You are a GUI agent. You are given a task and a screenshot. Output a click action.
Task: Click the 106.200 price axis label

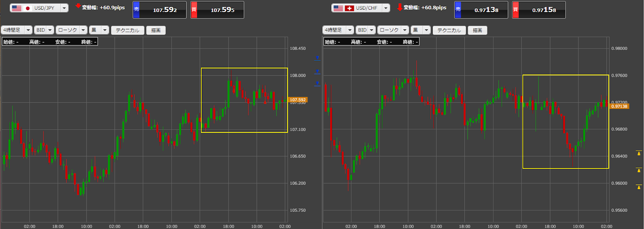(298, 183)
